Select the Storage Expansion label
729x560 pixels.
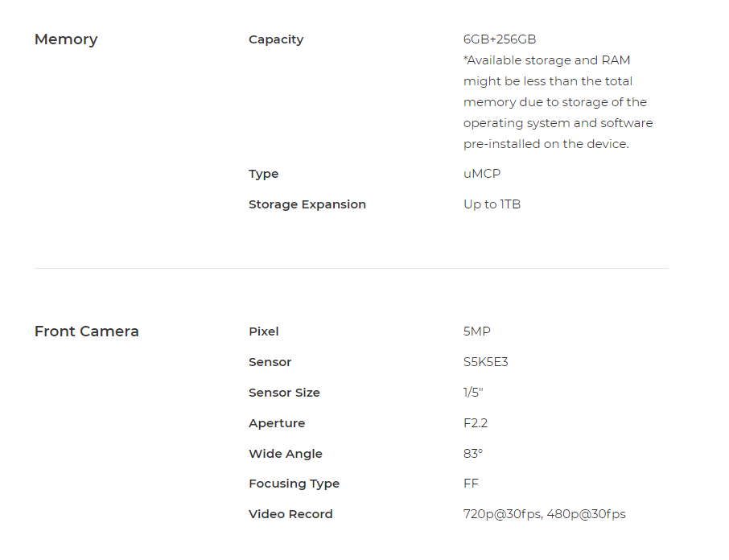coord(307,204)
